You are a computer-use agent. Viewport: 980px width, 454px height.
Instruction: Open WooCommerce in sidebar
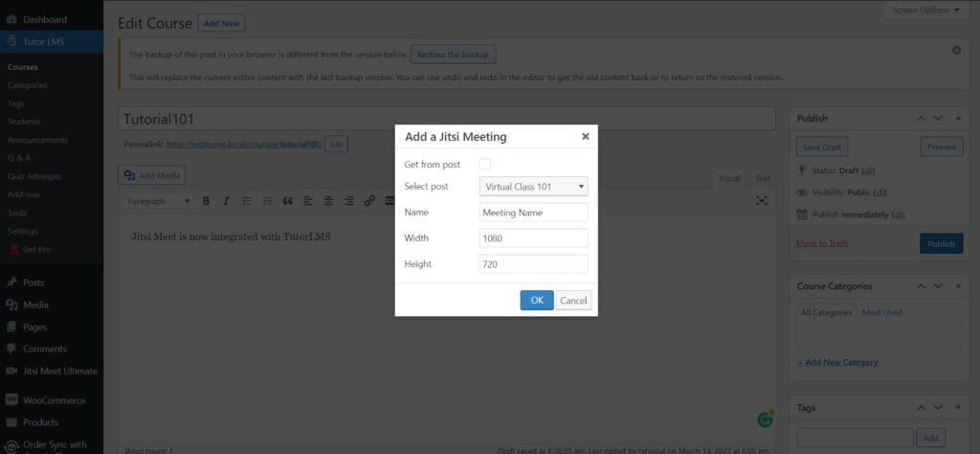pyautogui.click(x=54, y=400)
